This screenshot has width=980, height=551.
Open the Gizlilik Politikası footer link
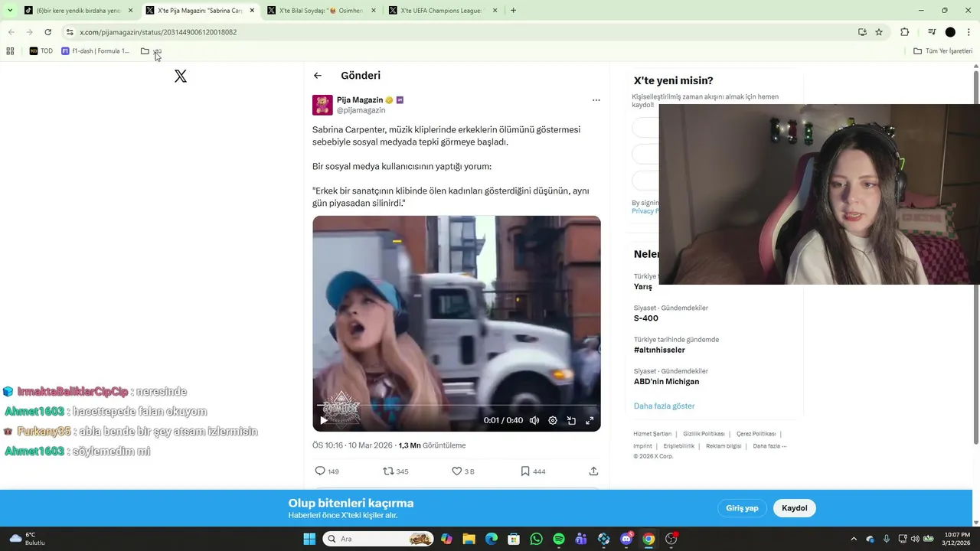704,434
